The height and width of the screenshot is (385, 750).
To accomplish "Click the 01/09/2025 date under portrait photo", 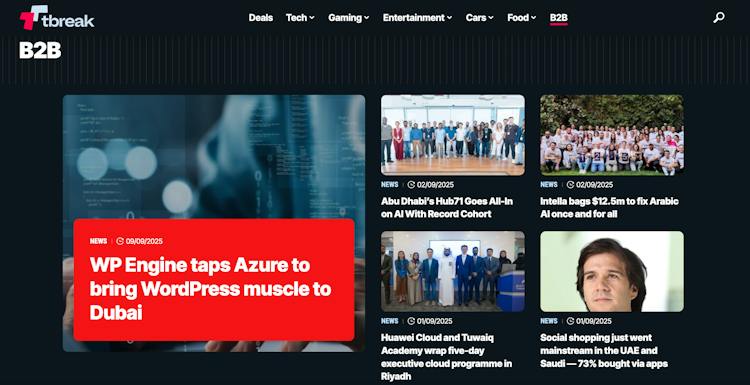I will point(595,321).
